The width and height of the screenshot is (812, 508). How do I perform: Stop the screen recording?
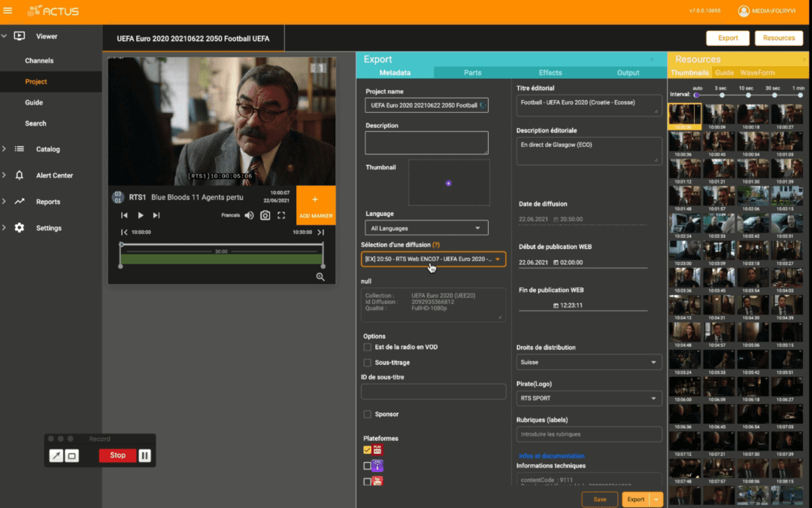pyautogui.click(x=117, y=455)
